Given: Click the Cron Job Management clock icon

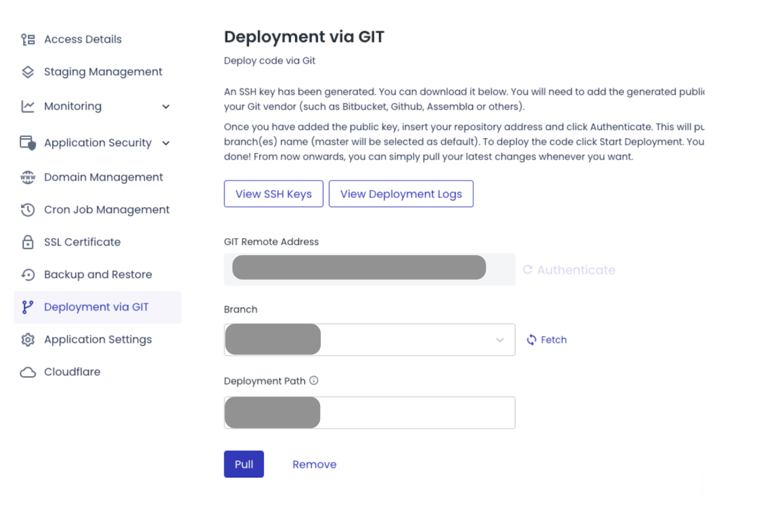Looking at the screenshot, I should (x=28, y=210).
